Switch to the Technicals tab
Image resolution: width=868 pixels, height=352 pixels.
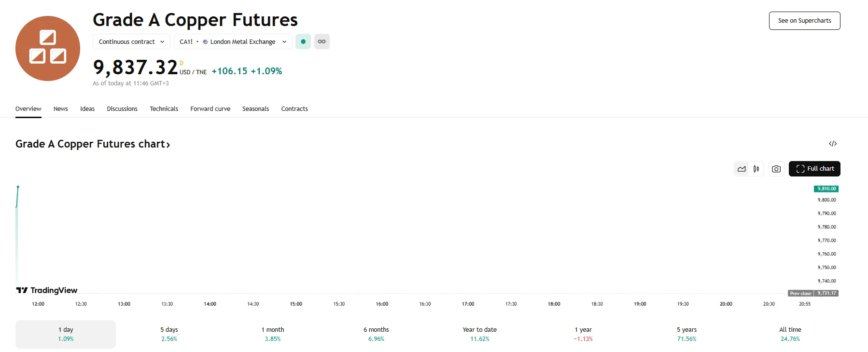pos(164,109)
